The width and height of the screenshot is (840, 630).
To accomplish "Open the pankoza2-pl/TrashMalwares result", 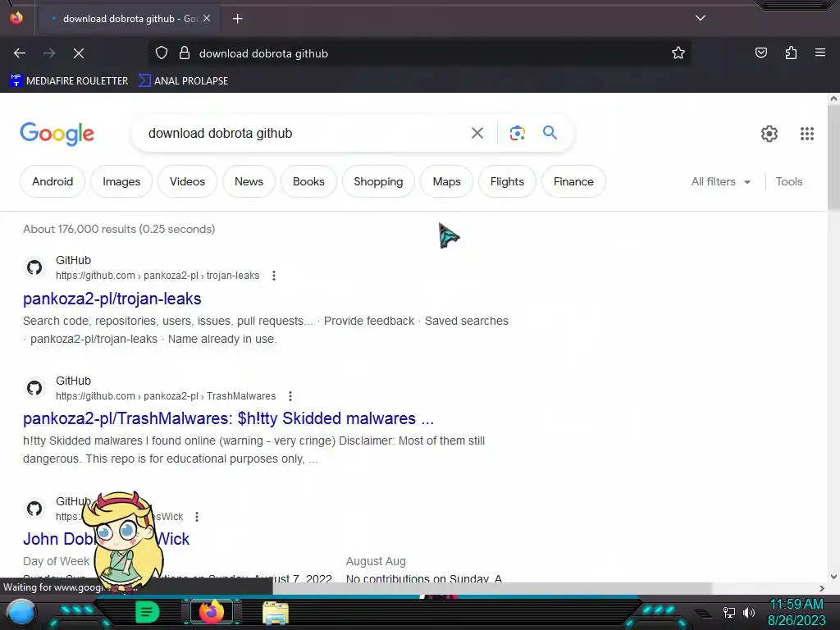I will (x=228, y=418).
